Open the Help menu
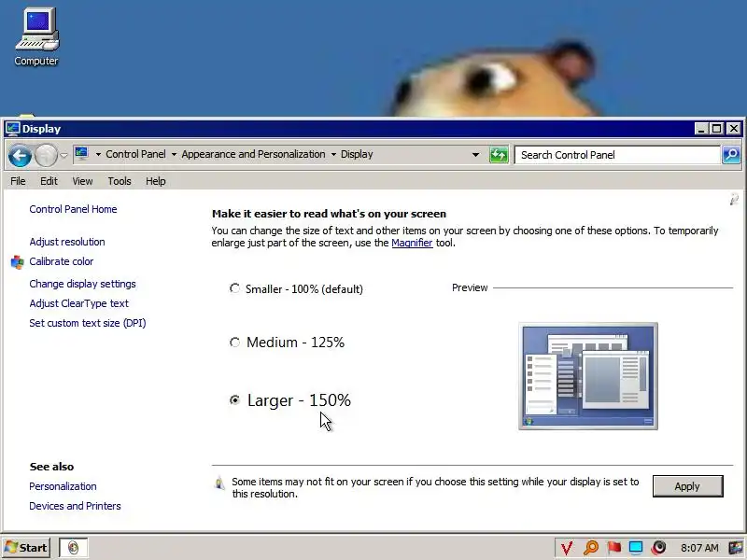The height and width of the screenshot is (560, 747). [x=155, y=181]
